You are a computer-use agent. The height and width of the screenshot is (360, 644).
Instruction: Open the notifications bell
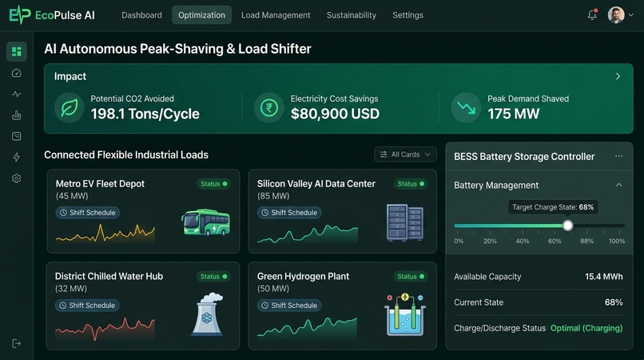[x=592, y=15]
